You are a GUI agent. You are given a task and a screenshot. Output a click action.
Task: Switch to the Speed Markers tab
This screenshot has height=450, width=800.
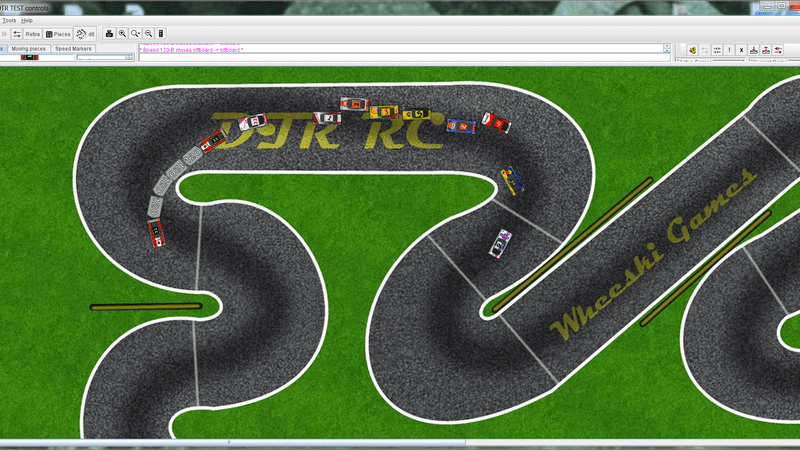pos(73,48)
